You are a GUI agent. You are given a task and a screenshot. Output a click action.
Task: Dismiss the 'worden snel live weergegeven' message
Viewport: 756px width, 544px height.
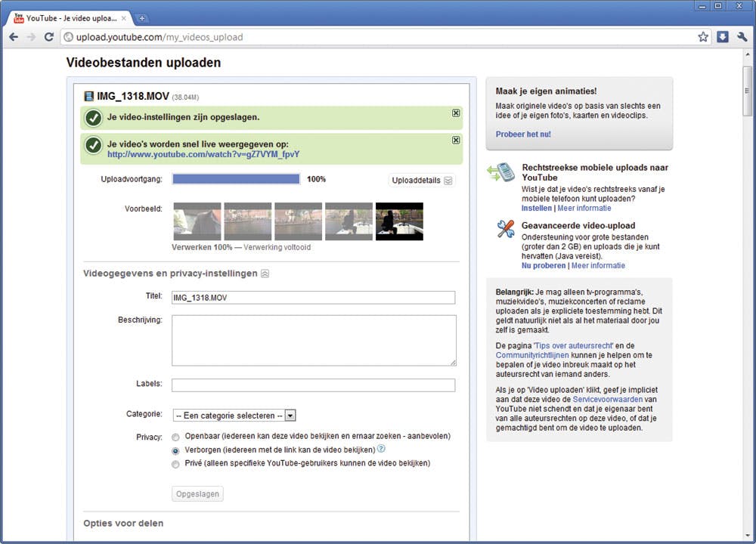click(x=456, y=140)
